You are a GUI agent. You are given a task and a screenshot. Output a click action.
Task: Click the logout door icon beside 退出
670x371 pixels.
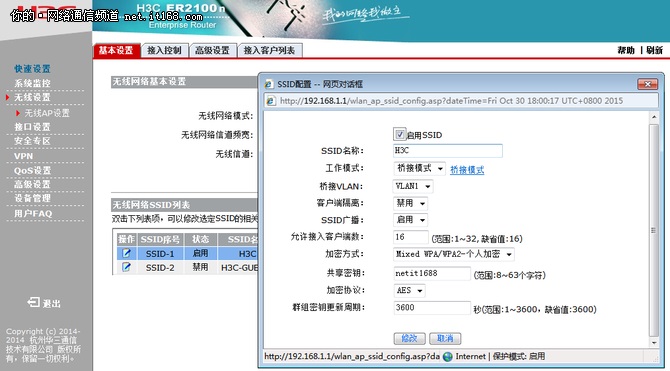33,303
